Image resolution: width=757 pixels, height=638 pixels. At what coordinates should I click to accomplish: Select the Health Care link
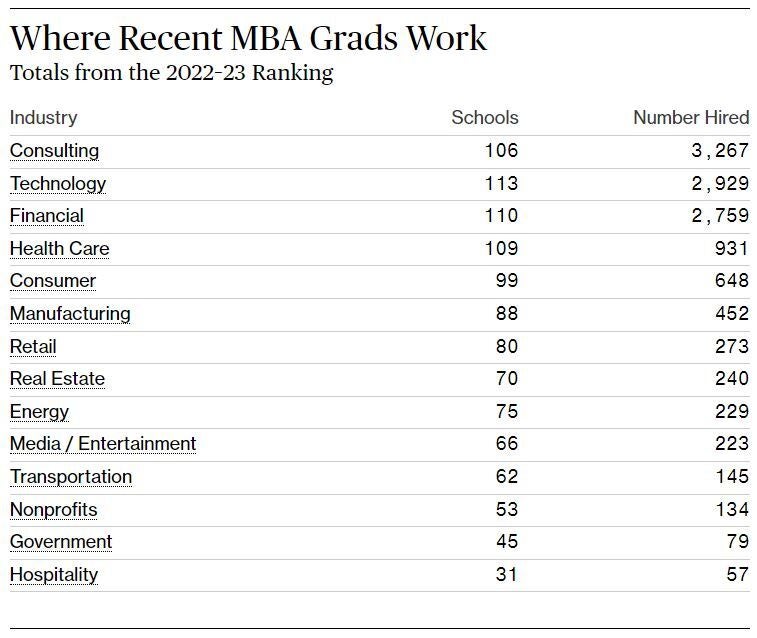tap(59, 249)
